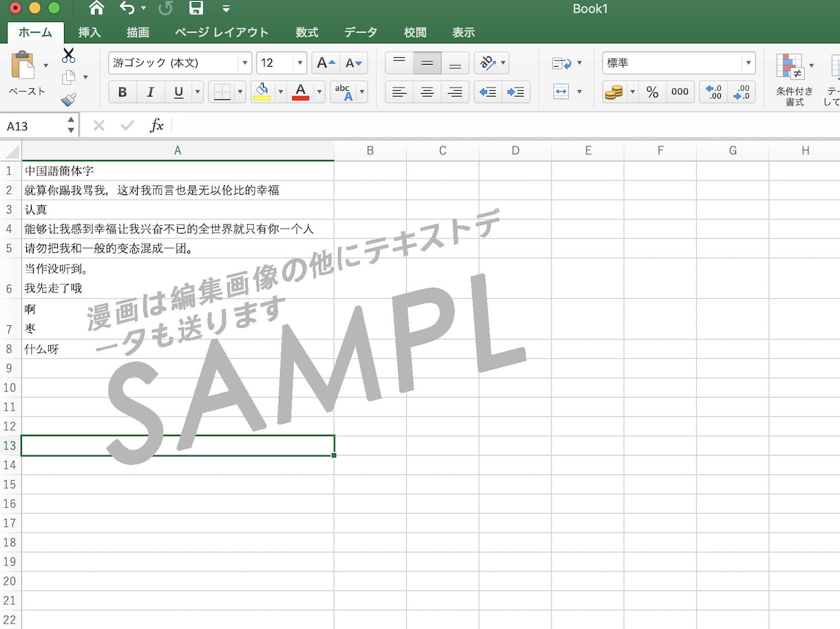Screen dimensions: 840x629
Task: Toggle Align Right button
Action: point(455,92)
